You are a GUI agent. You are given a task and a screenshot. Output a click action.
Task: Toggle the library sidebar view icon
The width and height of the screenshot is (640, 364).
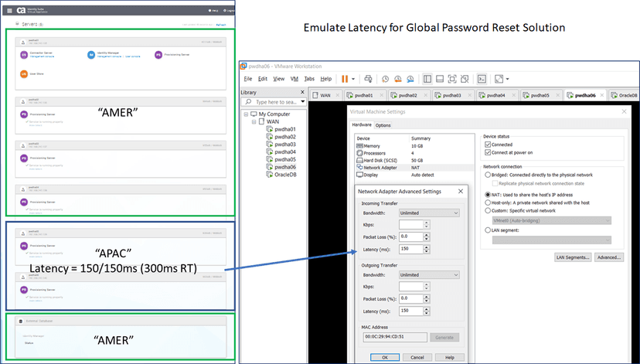pos(428,79)
